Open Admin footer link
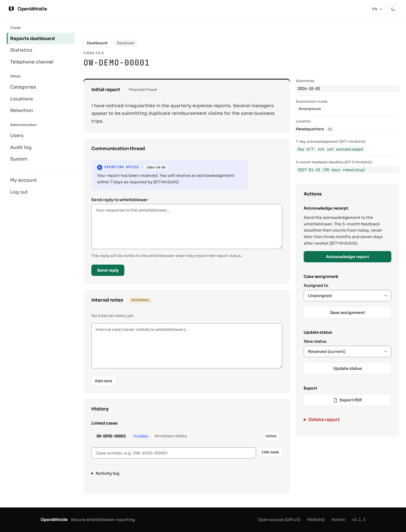 338,520
